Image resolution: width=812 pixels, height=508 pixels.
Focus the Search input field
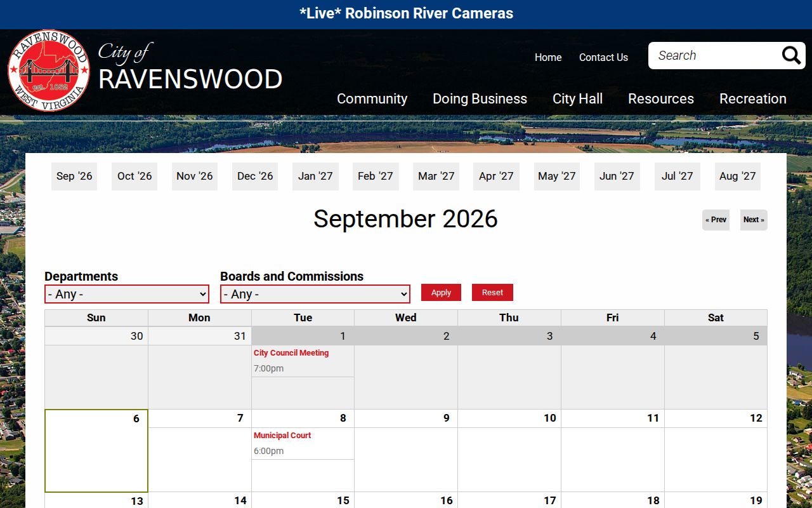[715, 56]
